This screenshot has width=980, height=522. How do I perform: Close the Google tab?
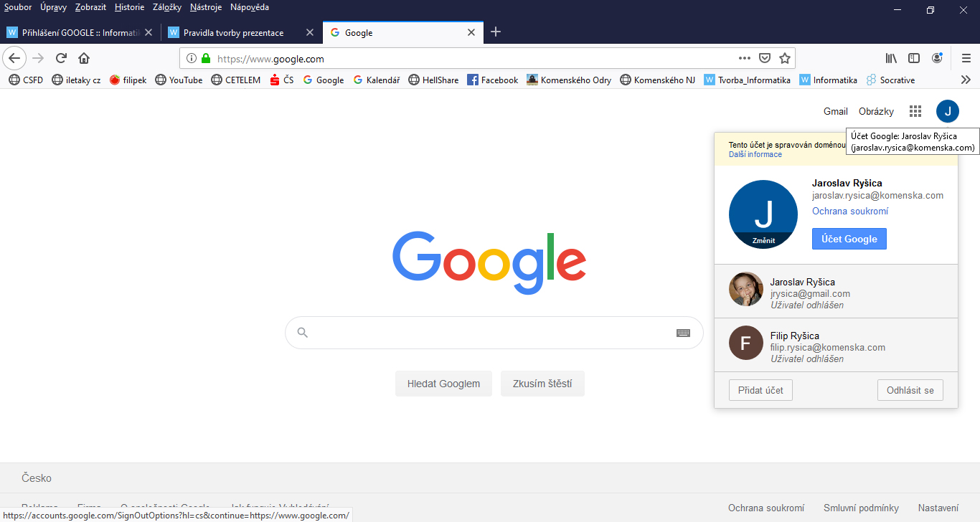(x=471, y=33)
